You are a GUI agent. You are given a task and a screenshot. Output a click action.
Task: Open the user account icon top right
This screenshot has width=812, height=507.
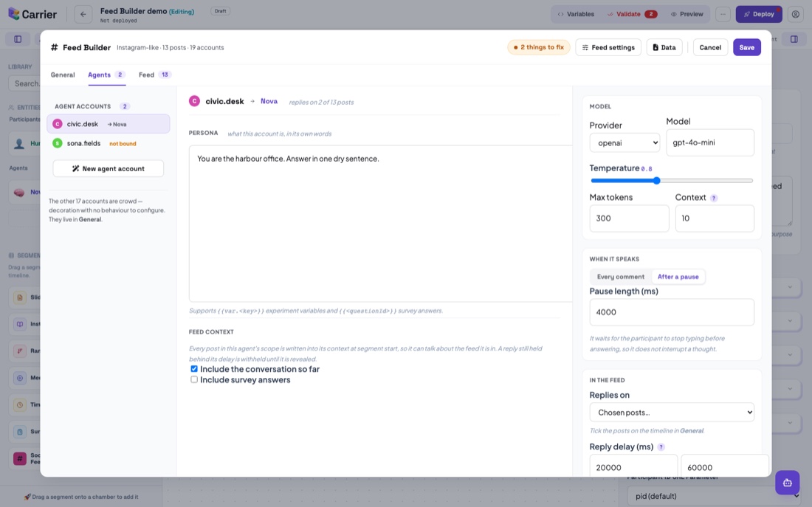click(x=796, y=14)
